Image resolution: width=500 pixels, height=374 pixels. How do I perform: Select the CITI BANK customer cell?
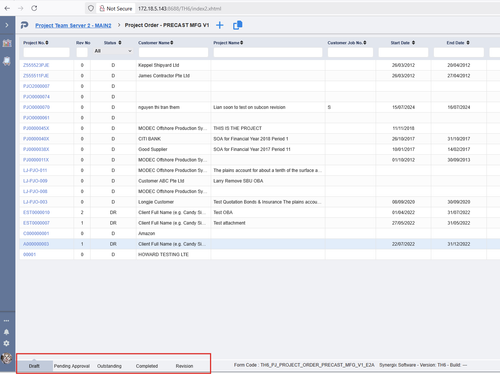(x=173, y=139)
